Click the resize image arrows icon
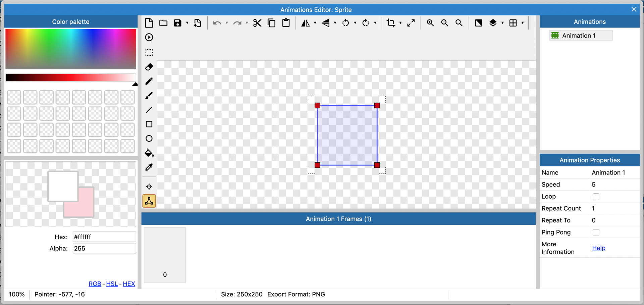The image size is (644, 305). click(411, 23)
